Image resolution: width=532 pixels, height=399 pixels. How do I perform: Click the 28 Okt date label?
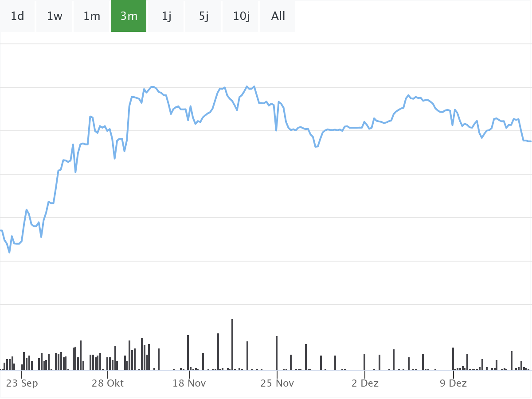click(108, 383)
